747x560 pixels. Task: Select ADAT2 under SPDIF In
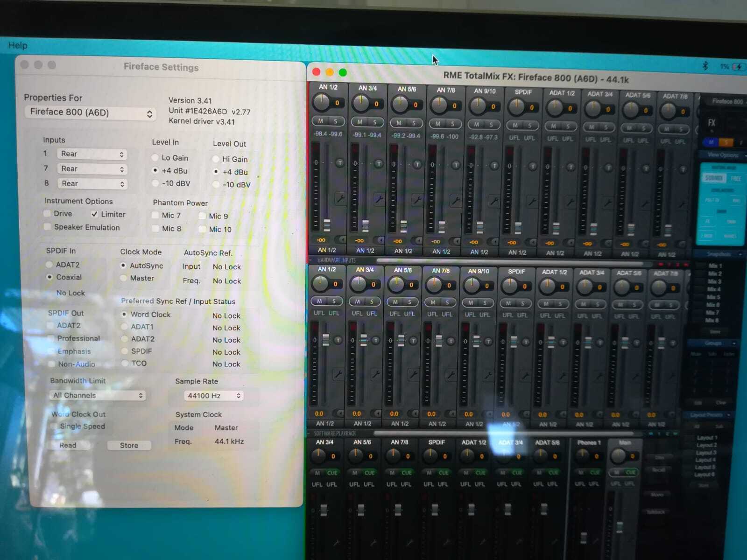pyautogui.click(x=49, y=265)
